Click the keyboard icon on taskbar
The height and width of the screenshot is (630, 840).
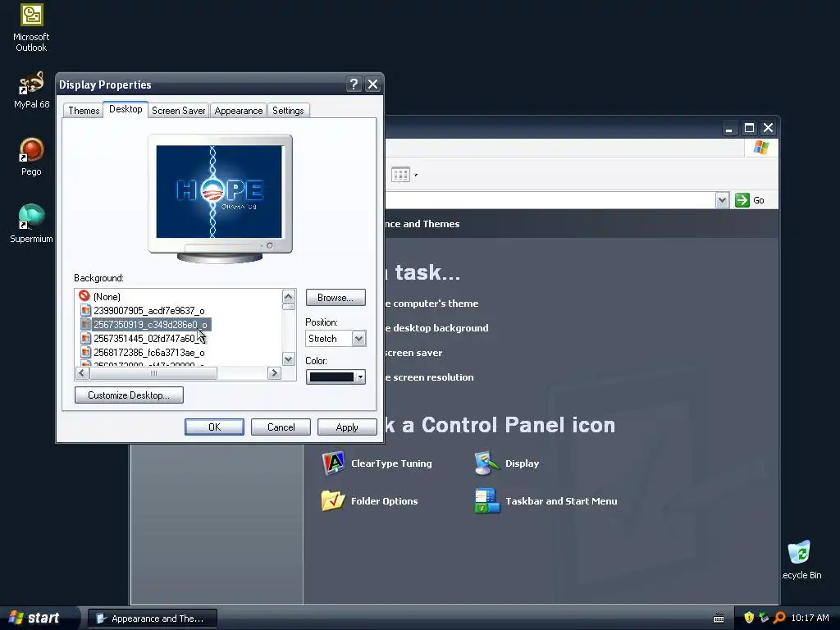[719, 619]
